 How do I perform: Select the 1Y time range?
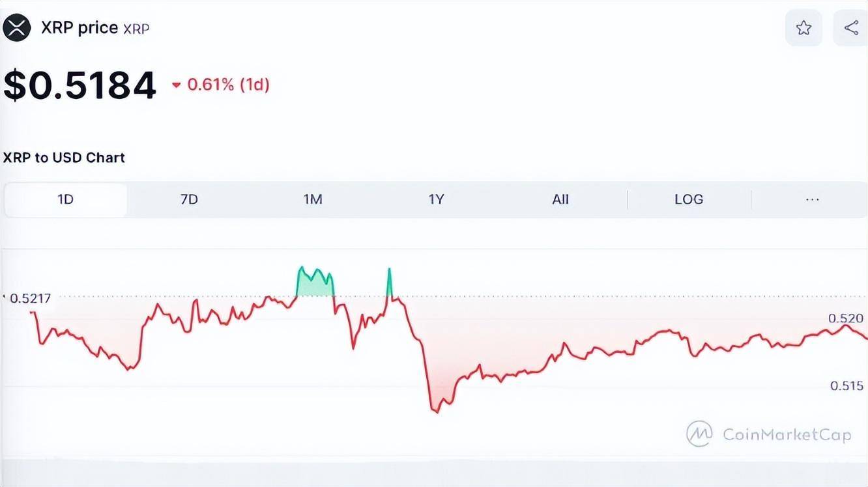(436, 199)
